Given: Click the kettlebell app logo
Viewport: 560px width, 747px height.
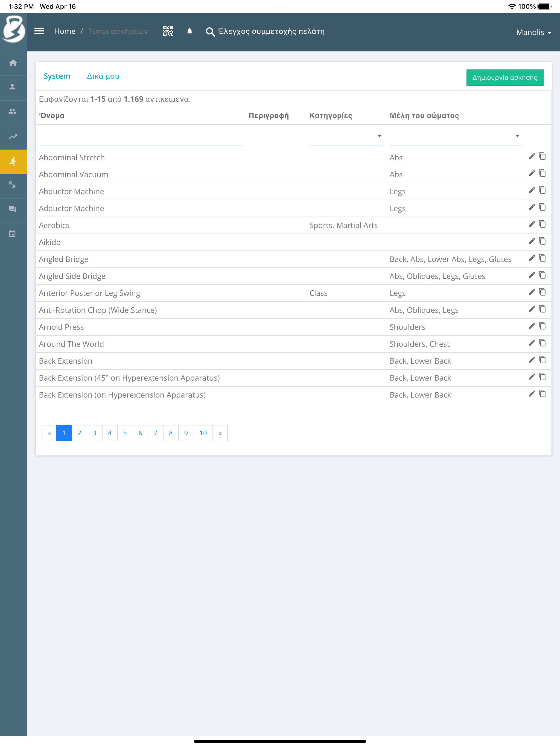Looking at the screenshot, I should (13, 29).
